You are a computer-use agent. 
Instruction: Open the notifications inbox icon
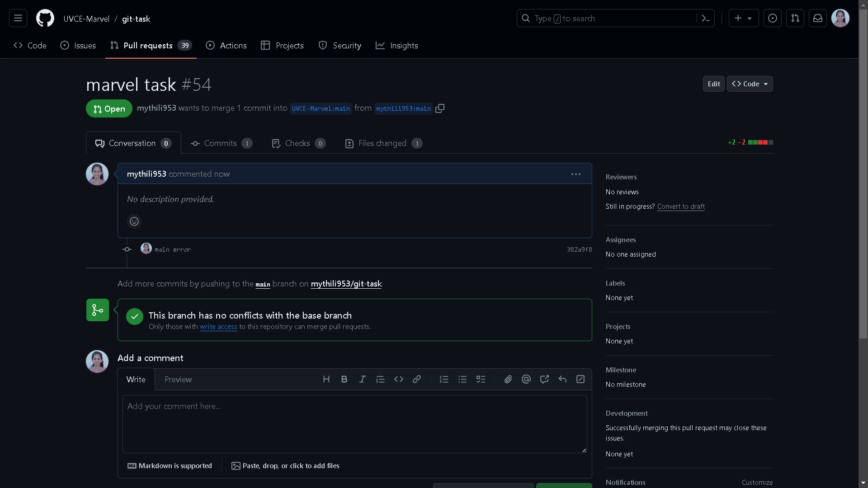tap(818, 18)
